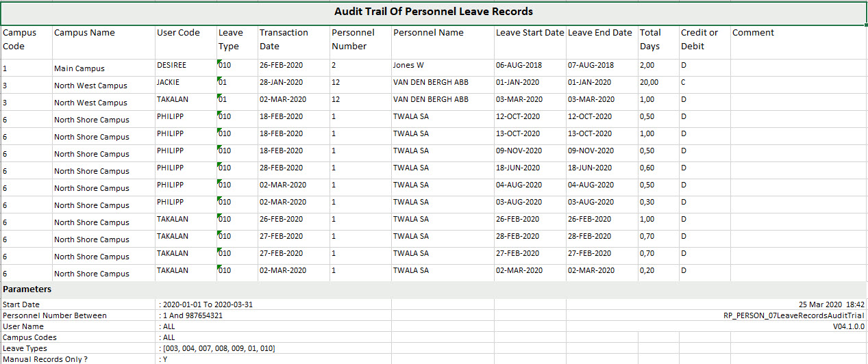Select the 'Audit Trail Of Personnel Leave Records' title cell

click(x=433, y=12)
